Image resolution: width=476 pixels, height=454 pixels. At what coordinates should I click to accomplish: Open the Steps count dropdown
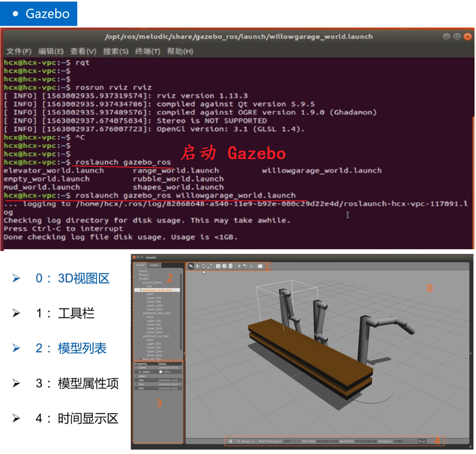click(x=253, y=442)
